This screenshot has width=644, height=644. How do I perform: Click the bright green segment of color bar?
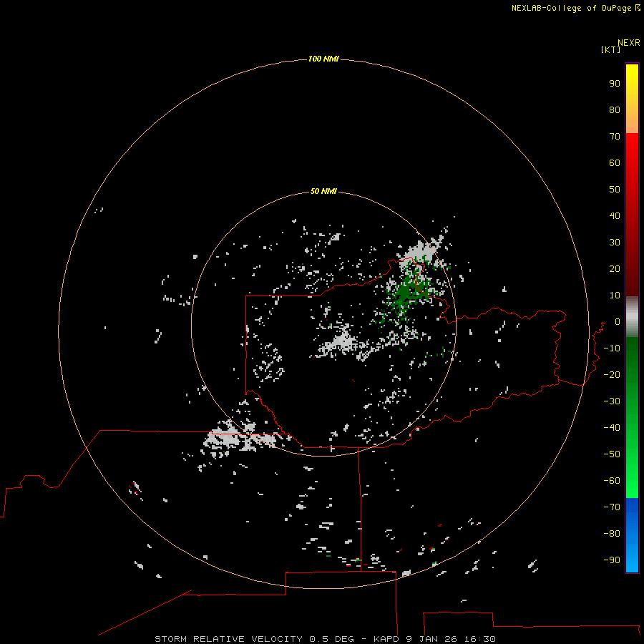632,418
